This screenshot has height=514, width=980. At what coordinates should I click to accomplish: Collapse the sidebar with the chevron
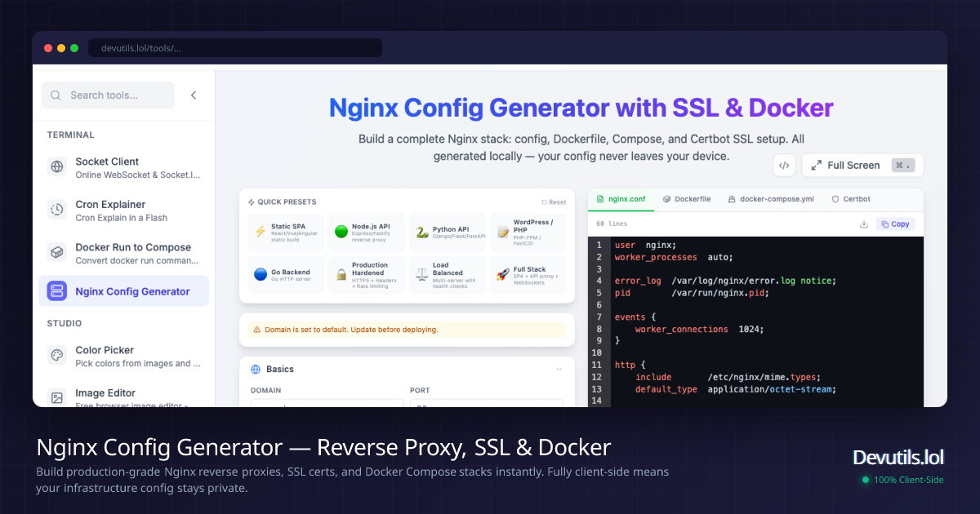coord(194,95)
